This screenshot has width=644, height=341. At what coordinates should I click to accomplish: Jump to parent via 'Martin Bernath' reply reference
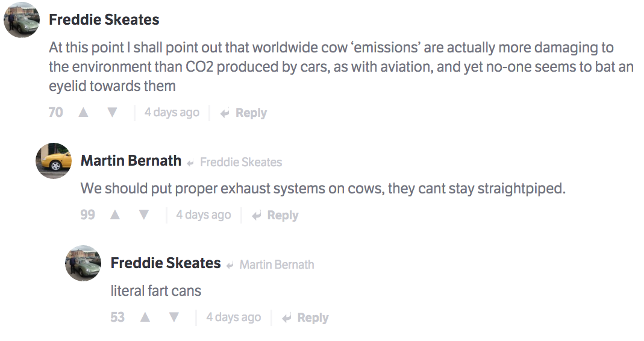(277, 264)
